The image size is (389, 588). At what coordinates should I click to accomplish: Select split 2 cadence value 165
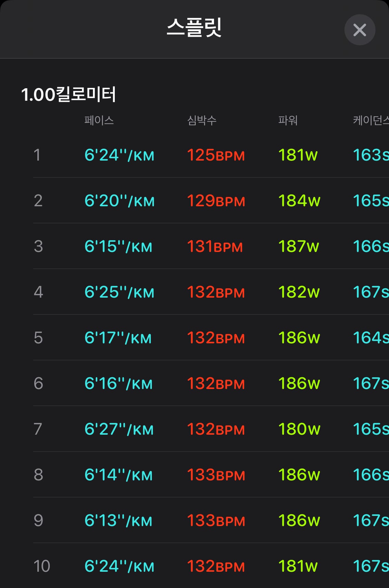tap(371, 201)
